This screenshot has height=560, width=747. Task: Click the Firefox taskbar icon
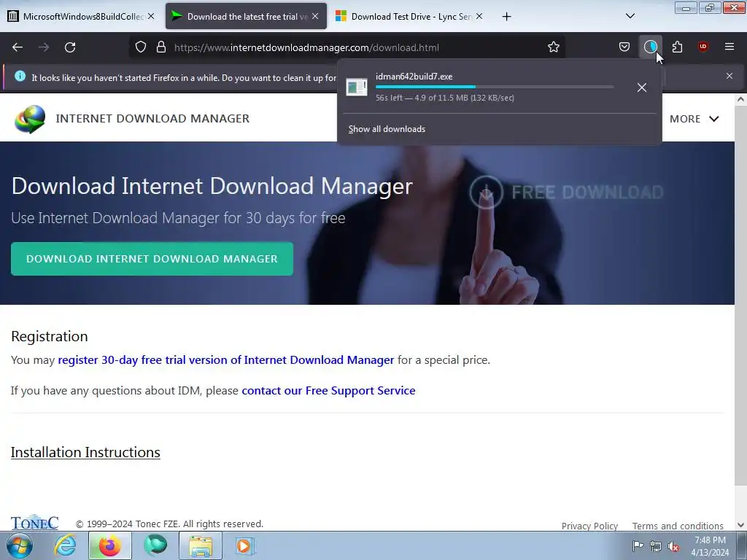tap(109, 545)
